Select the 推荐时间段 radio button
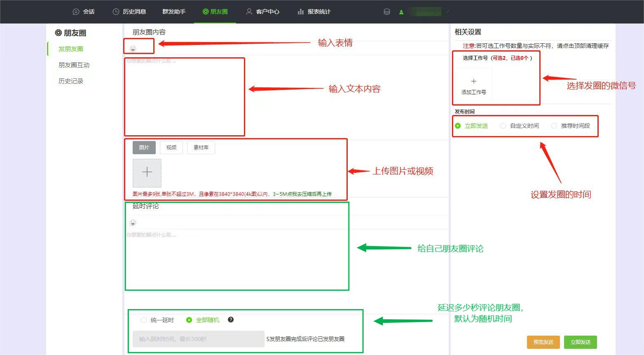The width and height of the screenshot is (644, 355). [554, 126]
